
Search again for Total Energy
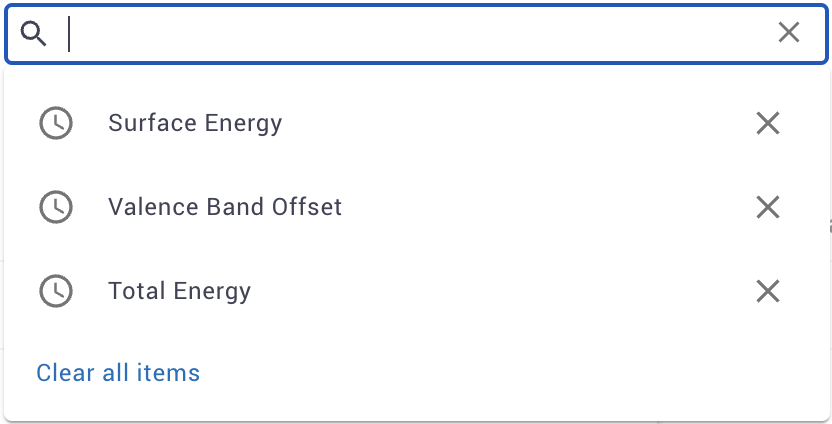(179, 291)
